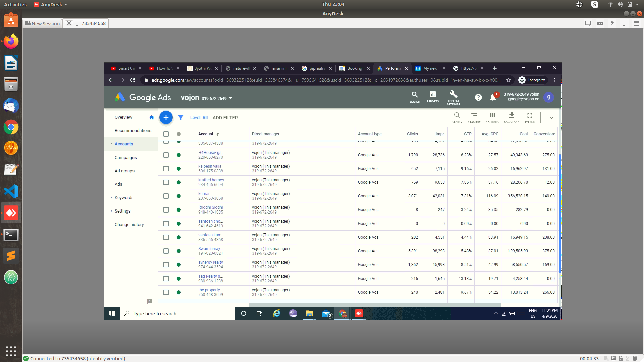Open the Campaigns page from the sidebar
This screenshot has height=362, width=644.
tap(125, 157)
